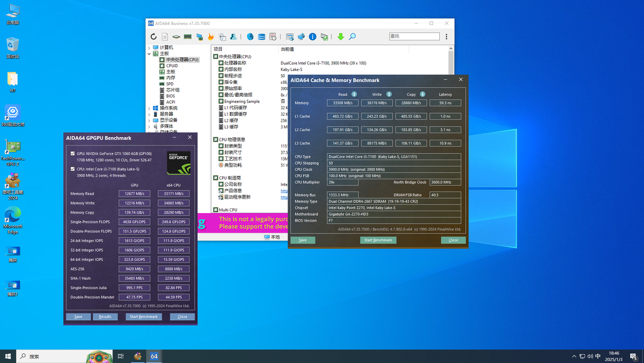Image resolution: width=644 pixels, height=363 pixels.
Task: Click the magnifier search icon in toolbar
Action: point(352,37)
